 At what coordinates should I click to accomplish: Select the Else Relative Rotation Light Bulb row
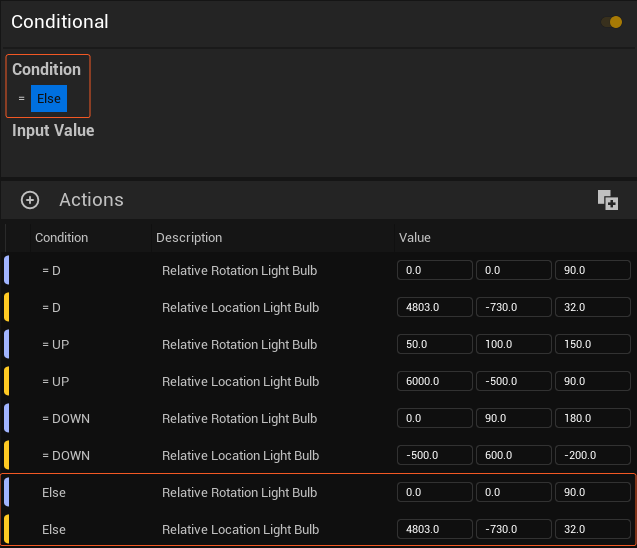239,493
